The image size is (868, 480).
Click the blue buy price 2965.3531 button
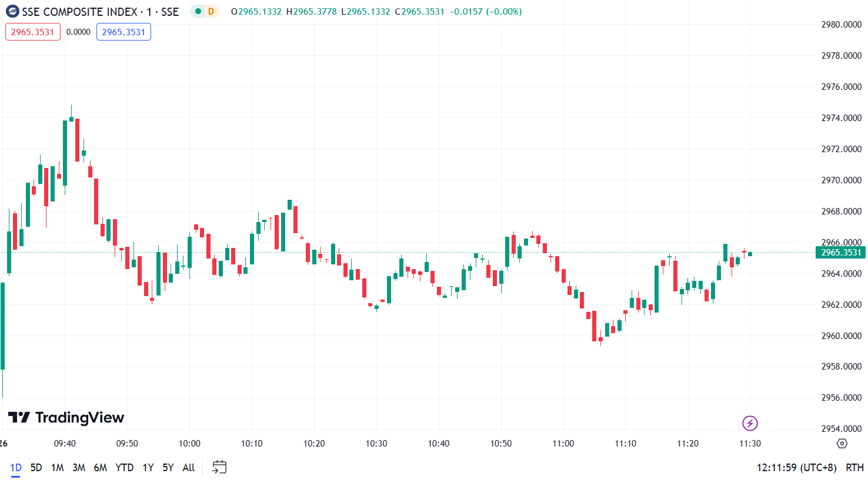123,32
